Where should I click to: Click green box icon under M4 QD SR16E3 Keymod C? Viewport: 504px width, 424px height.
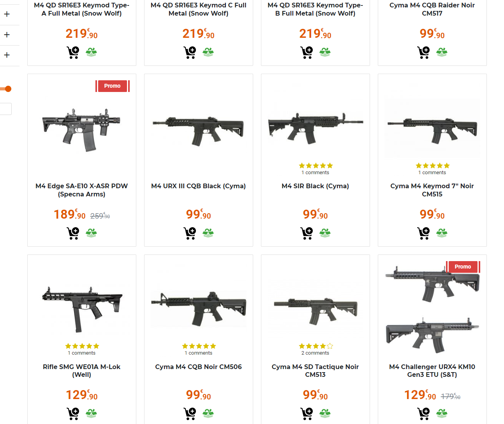208,52
